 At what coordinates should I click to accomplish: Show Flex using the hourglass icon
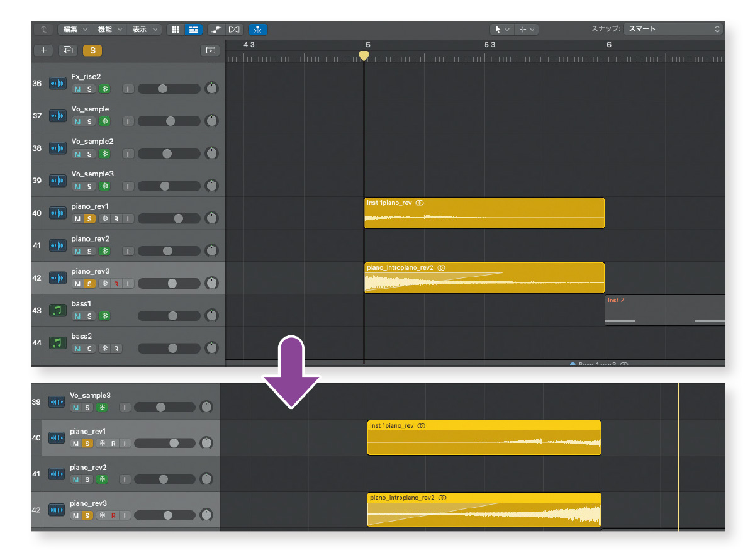coord(234,30)
